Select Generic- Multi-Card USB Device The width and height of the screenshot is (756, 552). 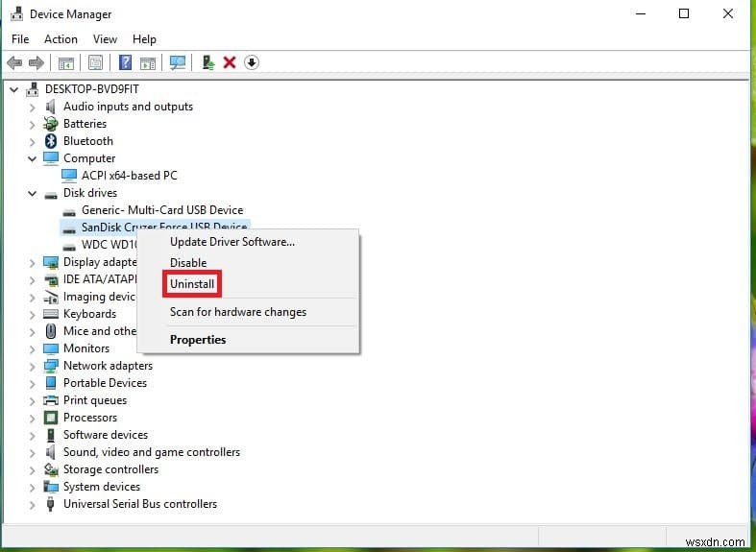click(162, 210)
